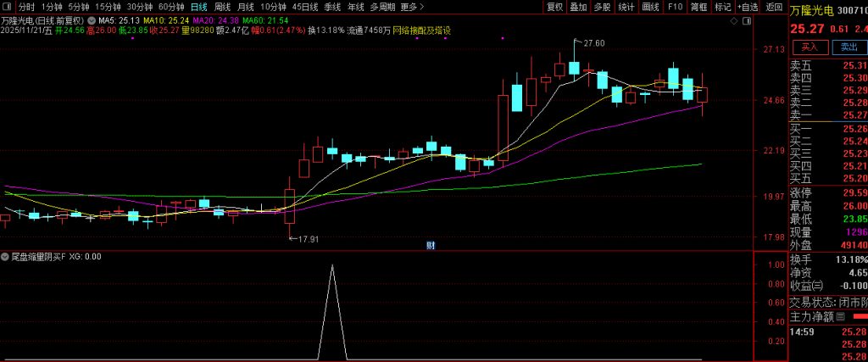
Task: Switch to the 周线 weekly chart tab
Action: (222, 7)
